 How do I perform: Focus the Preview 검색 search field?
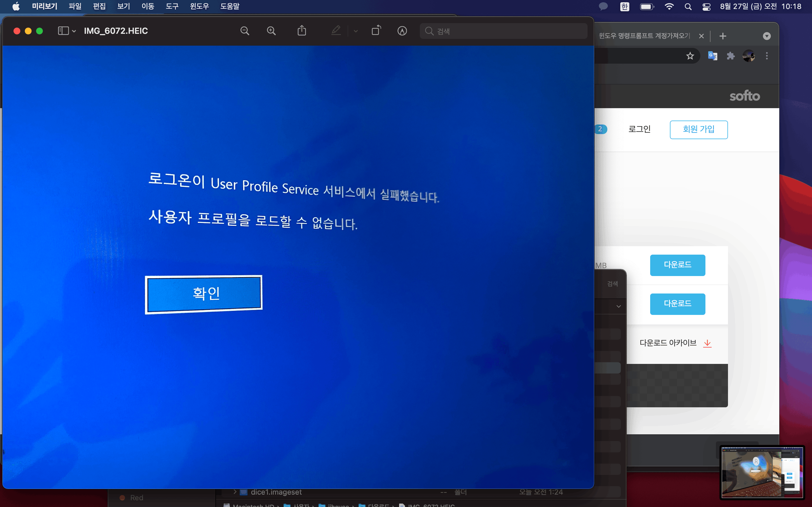[503, 31]
